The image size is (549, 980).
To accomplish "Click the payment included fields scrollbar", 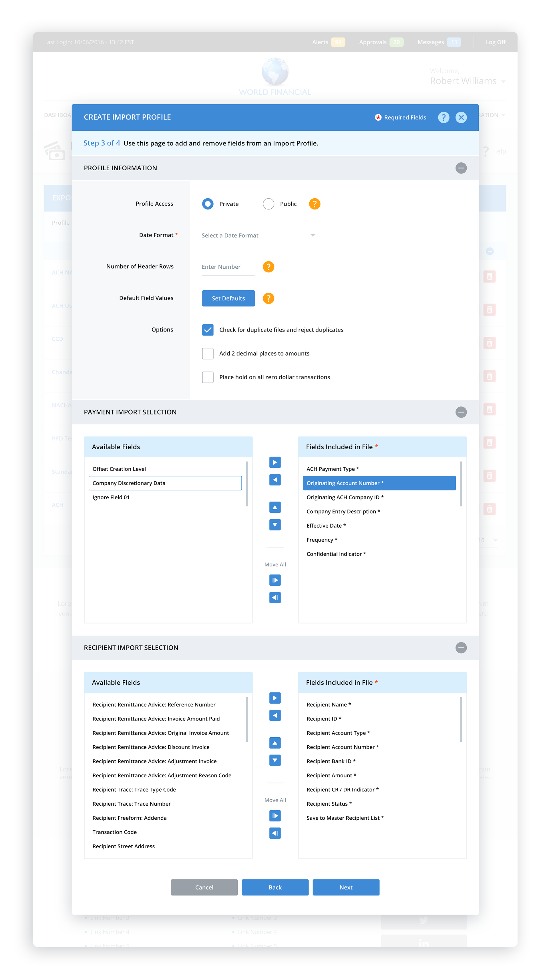I will click(x=461, y=484).
